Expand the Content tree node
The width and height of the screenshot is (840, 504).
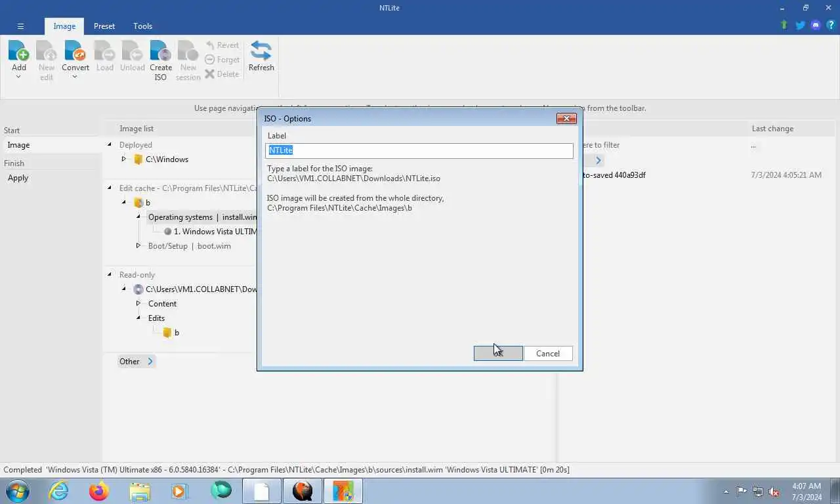138,303
